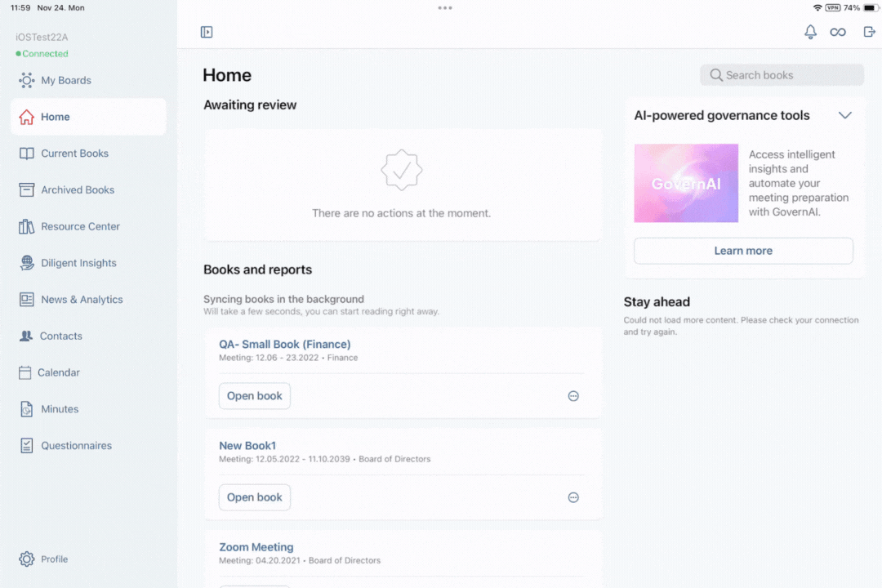The image size is (882, 588).
Task: Click the Archived Books box icon
Action: click(x=26, y=190)
